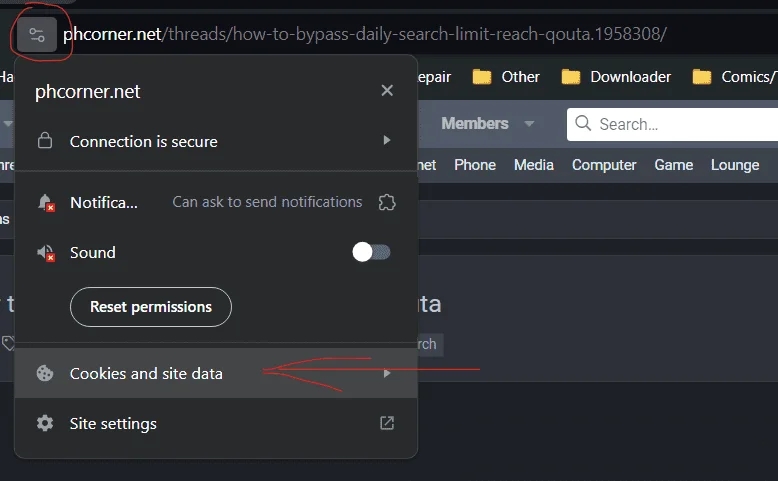The image size is (778, 481).
Task: Click the search magnifier icon
Action: click(x=583, y=123)
